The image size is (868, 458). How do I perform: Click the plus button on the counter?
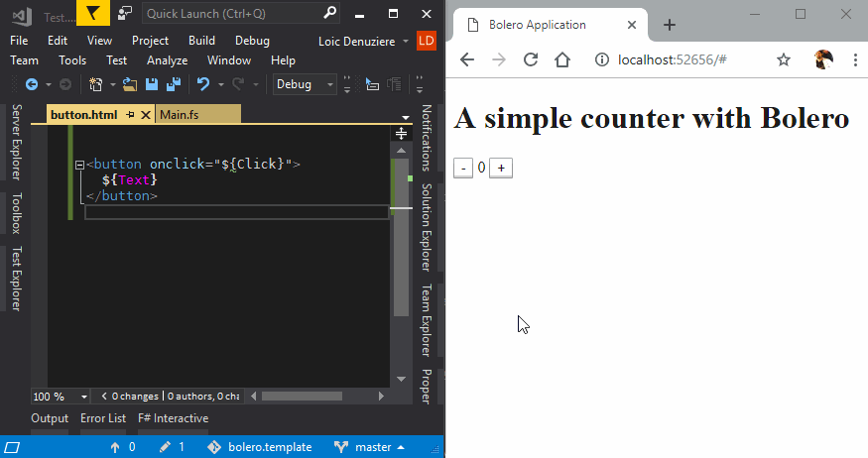[x=501, y=169]
